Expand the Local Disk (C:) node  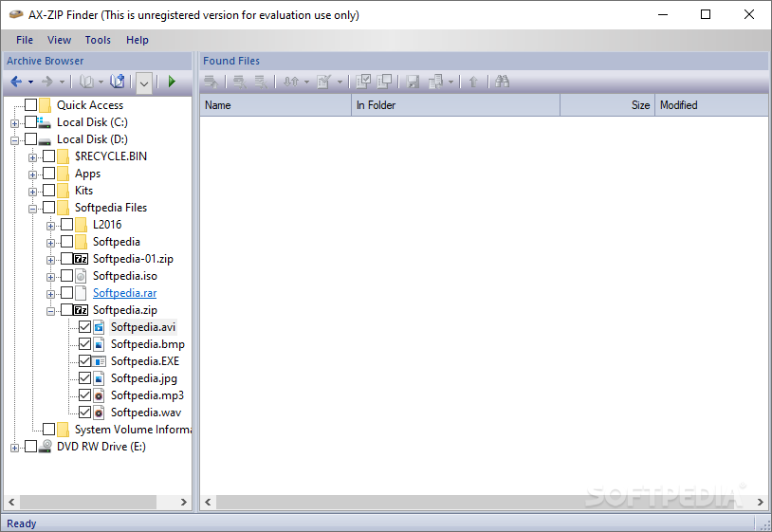point(15,123)
